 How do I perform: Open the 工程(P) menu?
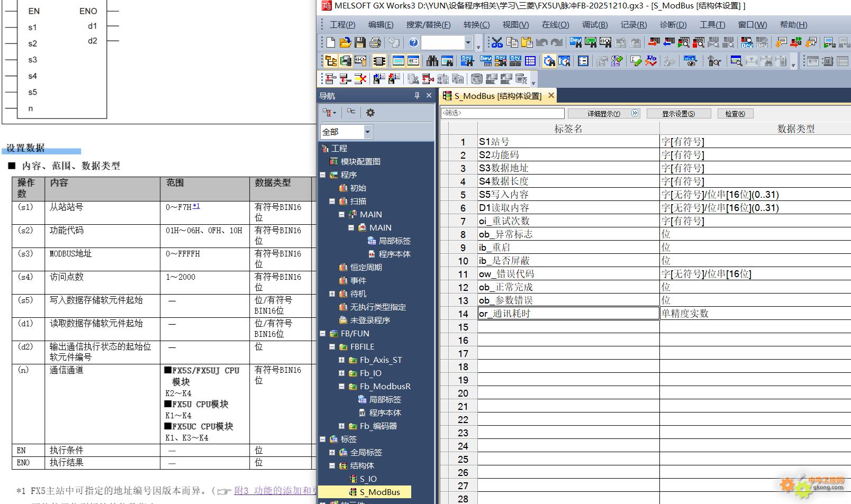pyautogui.click(x=342, y=25)
